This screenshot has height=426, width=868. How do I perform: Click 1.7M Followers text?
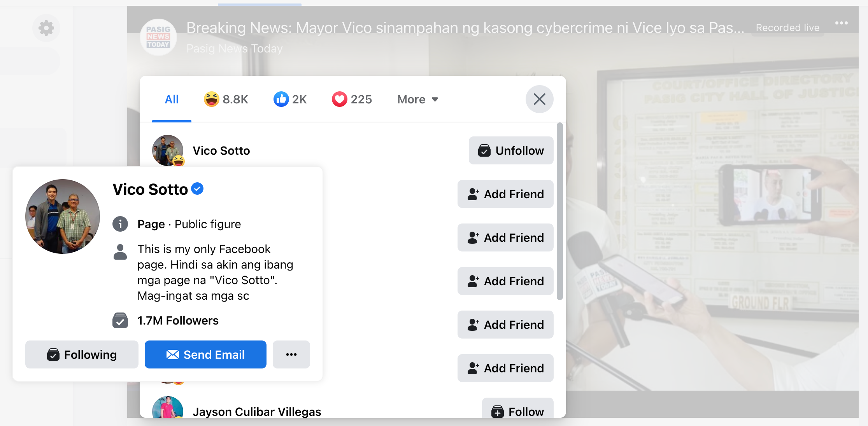178,321
